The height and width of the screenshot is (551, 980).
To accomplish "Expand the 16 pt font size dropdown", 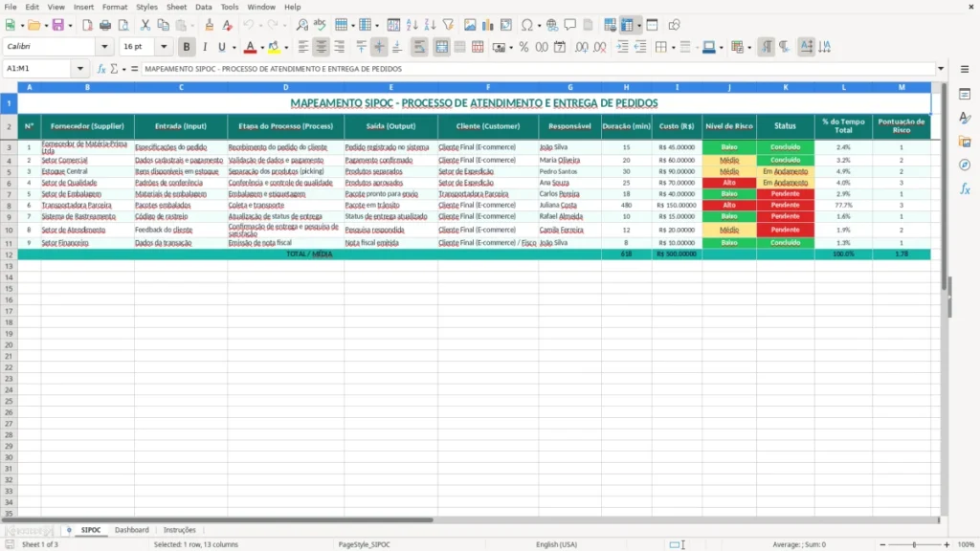I will click(x=164, y=47).
